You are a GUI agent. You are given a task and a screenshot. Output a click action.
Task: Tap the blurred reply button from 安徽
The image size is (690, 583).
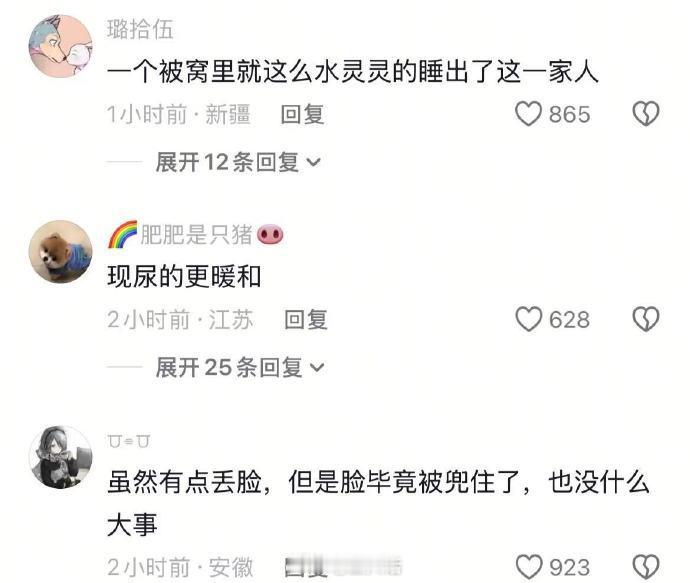click(x=343, y=567)
